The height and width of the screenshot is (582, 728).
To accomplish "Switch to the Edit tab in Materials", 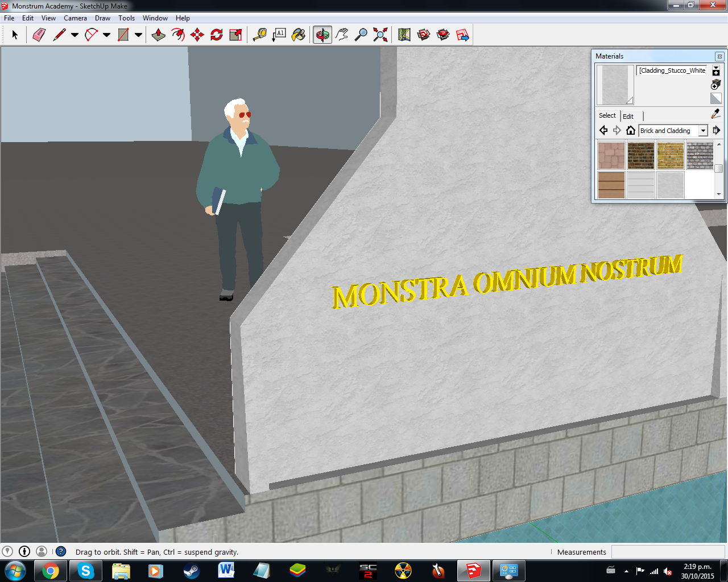I will click(x=628, y=116).
